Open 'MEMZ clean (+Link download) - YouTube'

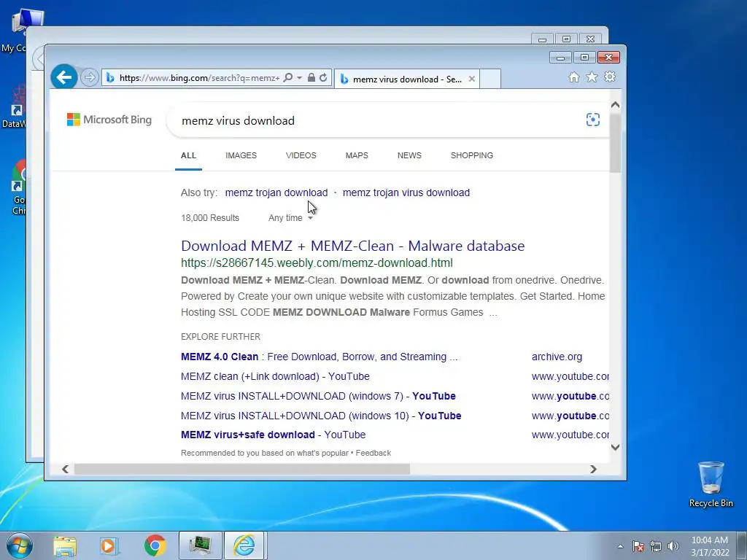(275, 376)
